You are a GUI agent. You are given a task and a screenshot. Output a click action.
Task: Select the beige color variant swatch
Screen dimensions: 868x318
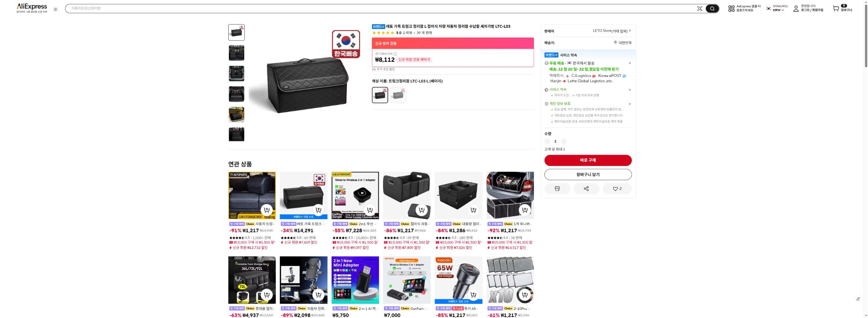tap(398, 95)
